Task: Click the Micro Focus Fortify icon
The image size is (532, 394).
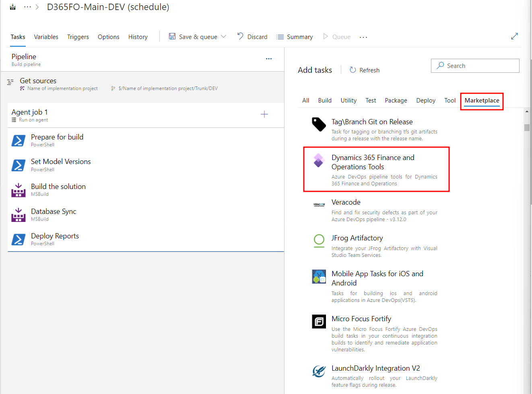Action: (319, 321)
